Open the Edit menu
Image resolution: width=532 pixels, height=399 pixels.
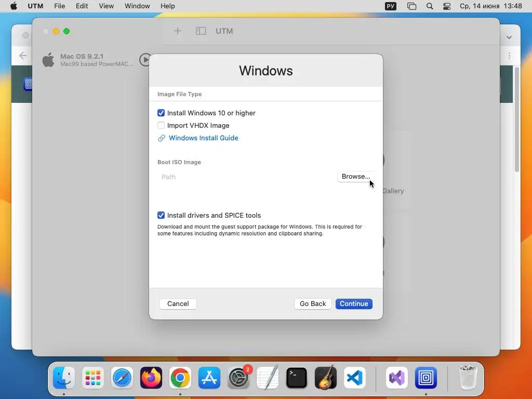pos(82,6)
